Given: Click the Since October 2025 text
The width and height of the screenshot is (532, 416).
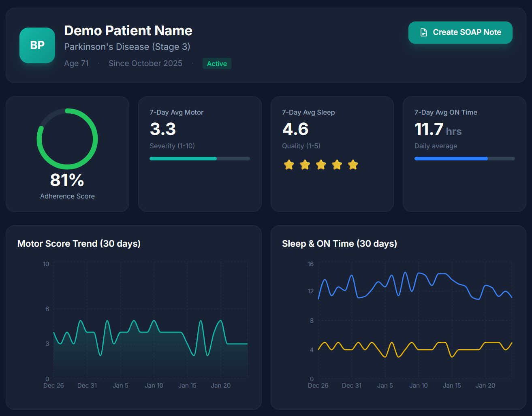Looking at the screenshot, I should pos(145,63).
